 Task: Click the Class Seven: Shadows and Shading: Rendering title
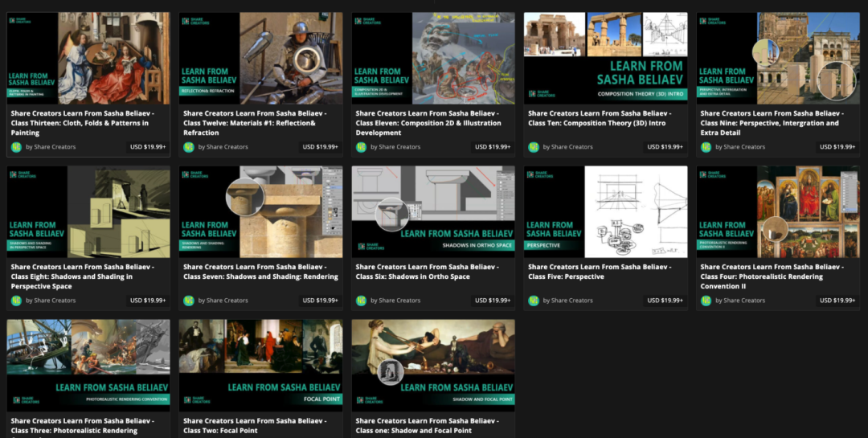[260, 272]
